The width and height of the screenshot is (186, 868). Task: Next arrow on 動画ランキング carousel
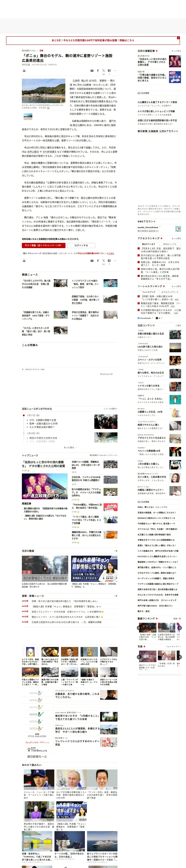[180, 627]
